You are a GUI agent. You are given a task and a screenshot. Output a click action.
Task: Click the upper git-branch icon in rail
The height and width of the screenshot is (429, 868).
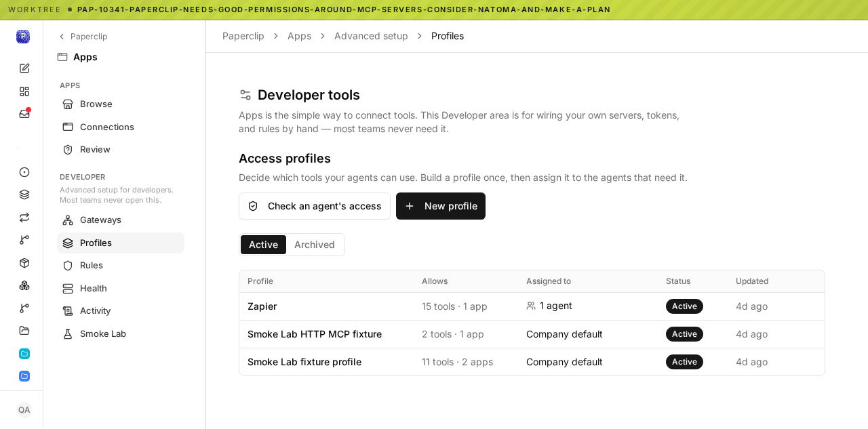click(x=24, y=240)
